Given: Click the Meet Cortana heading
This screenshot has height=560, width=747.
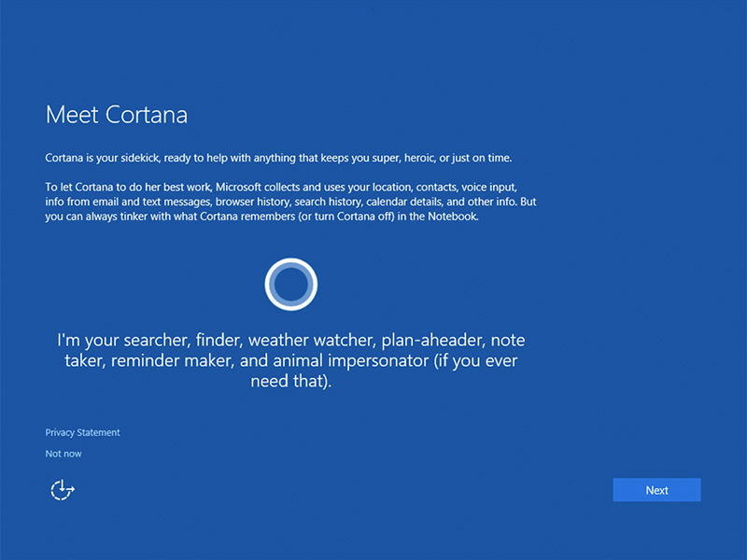Looking at the screenshot, I should click(x=117, y=115).
